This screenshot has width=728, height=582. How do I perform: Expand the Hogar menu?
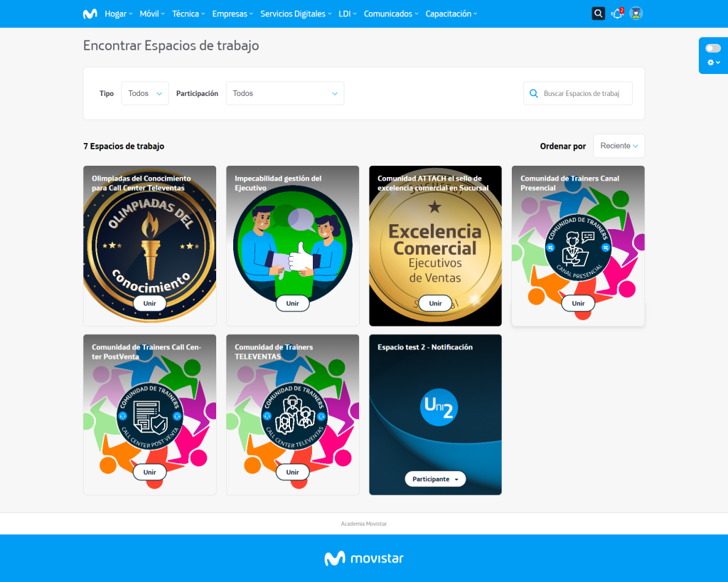click(119, 14)
